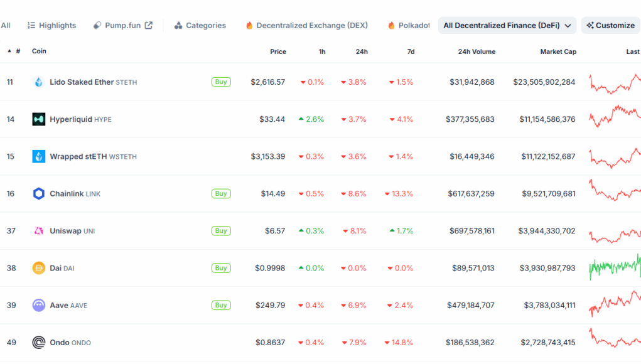Click the Customize button
This screenshot has width=641, height=364.
(x=611, y=25)
